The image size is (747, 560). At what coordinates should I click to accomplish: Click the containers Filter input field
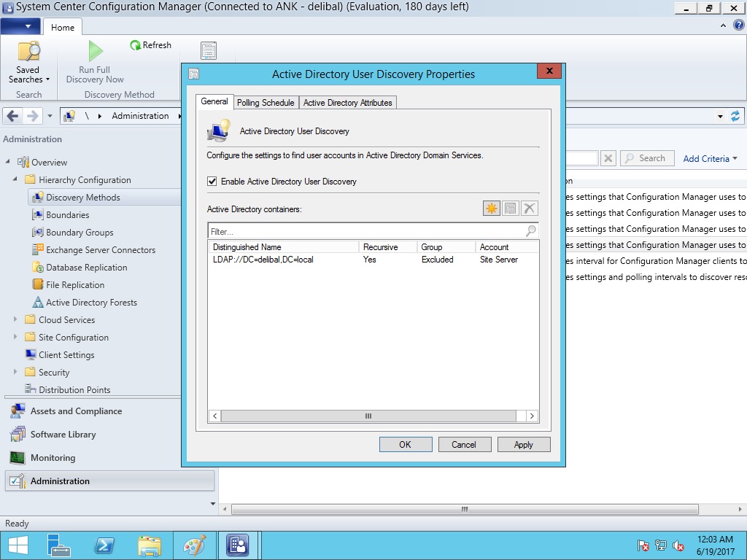pyautogui.click(x=365, y=231)
